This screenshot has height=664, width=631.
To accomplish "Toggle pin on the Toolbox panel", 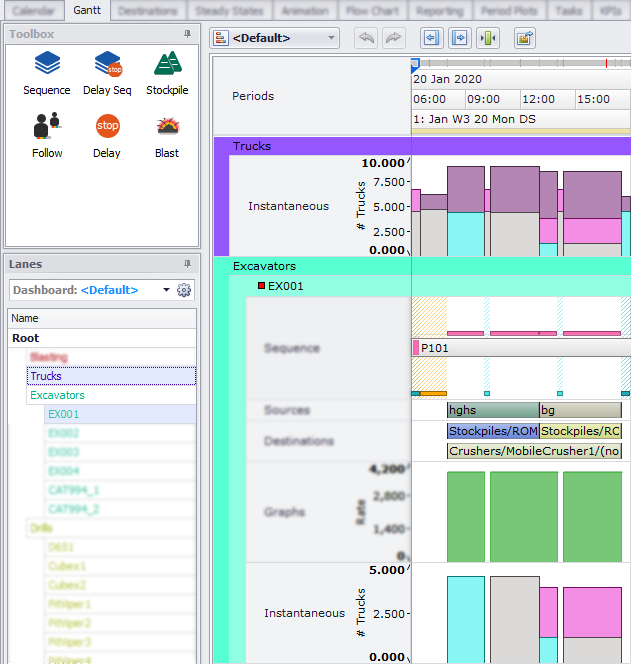I will click(x=187, y=34).
